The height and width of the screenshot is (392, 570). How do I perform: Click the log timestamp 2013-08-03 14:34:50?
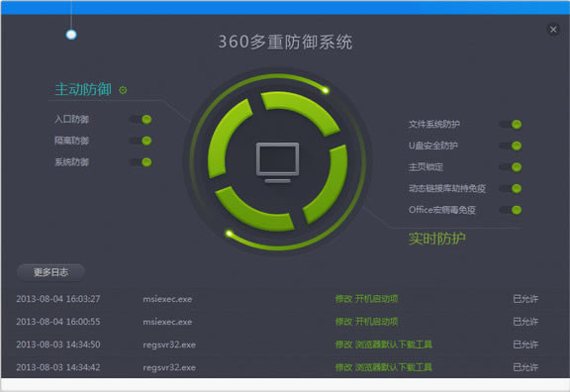pyautogui.click(x=58, y=344)
